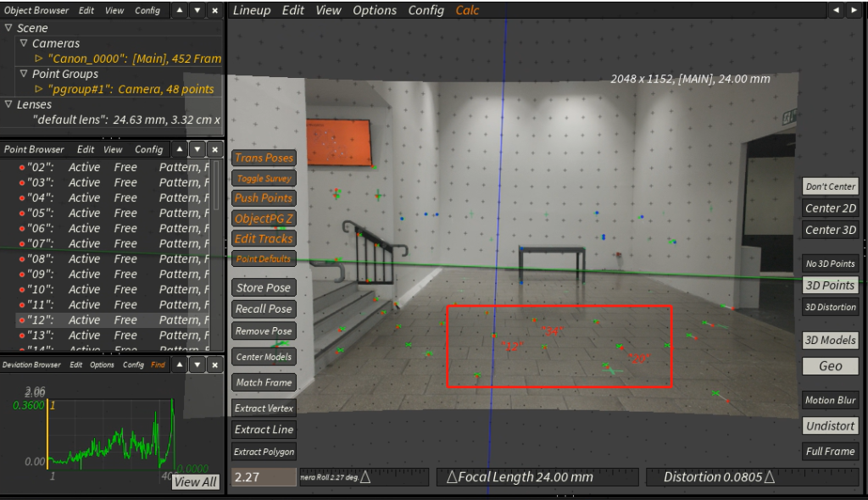The height and width of the screenshot is (500, 868).
Task: Select the Don't Center option
Action: pyautogui.click(x=831, y=186)
